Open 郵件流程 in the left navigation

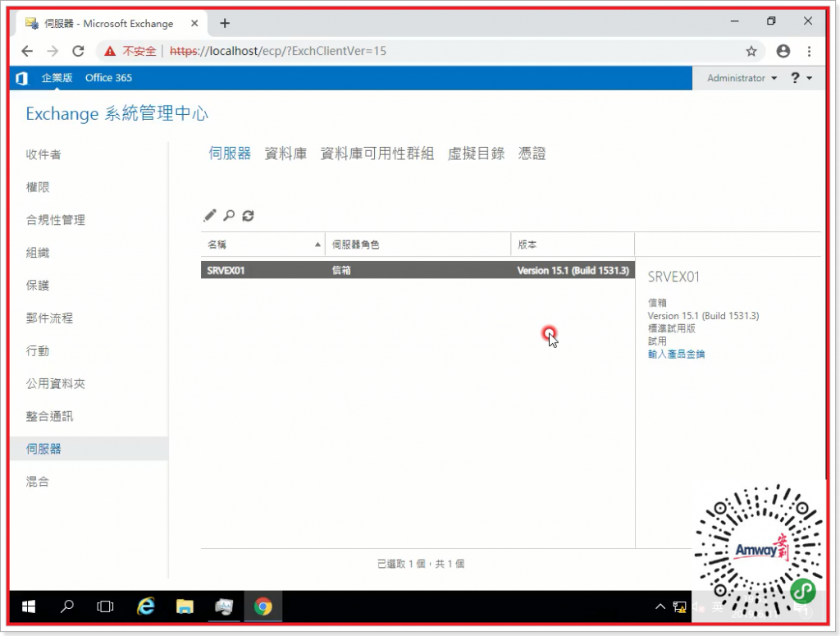pyautogui.click(x=48, y=318)
